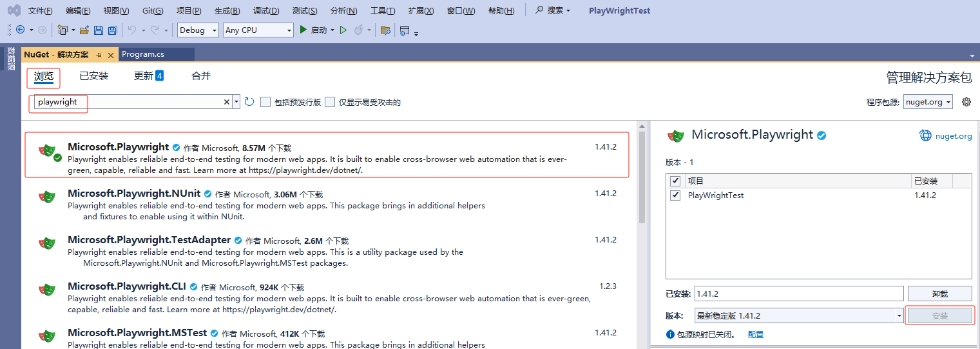The height and width of the screenshot is (349, 980).
Task: Open the Debug configuration dropdown
Action: (198, 30)
